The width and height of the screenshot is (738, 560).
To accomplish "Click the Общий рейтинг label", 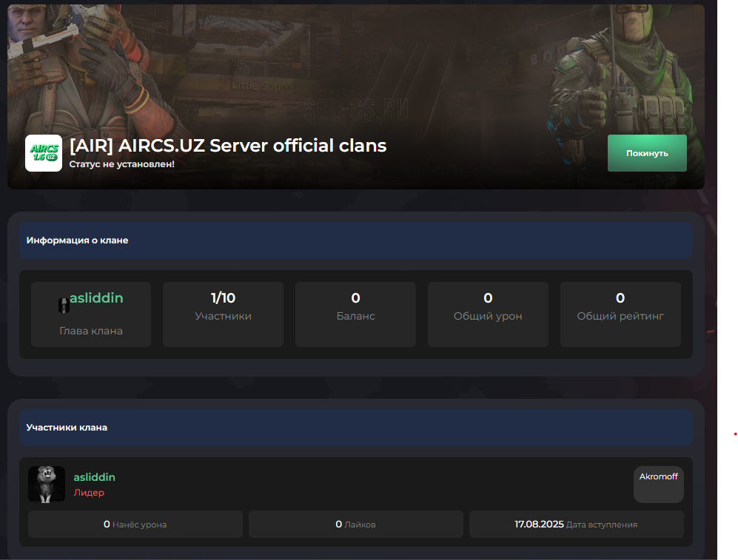I will click(x=620, y=316).
